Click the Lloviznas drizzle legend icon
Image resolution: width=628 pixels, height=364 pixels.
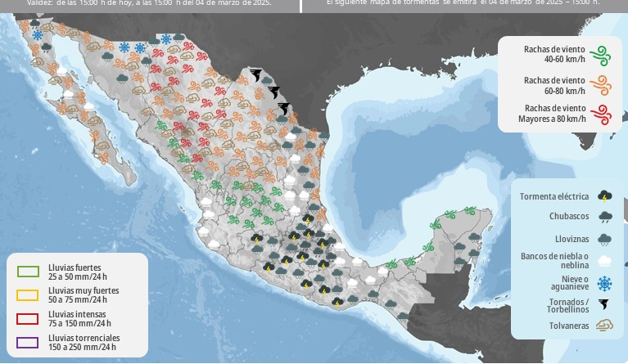point(605,240)
